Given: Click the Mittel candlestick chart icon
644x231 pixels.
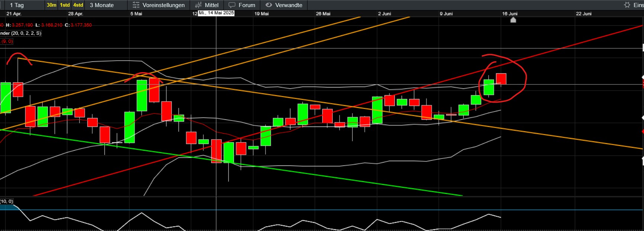Looking at the screenshot, I should (199, 5).
